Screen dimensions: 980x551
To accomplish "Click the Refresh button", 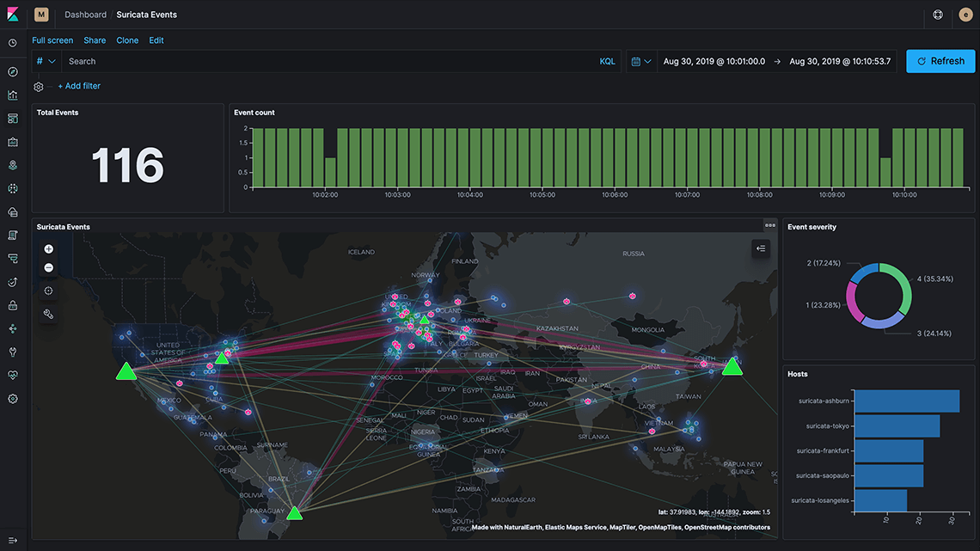I will 940,61.
